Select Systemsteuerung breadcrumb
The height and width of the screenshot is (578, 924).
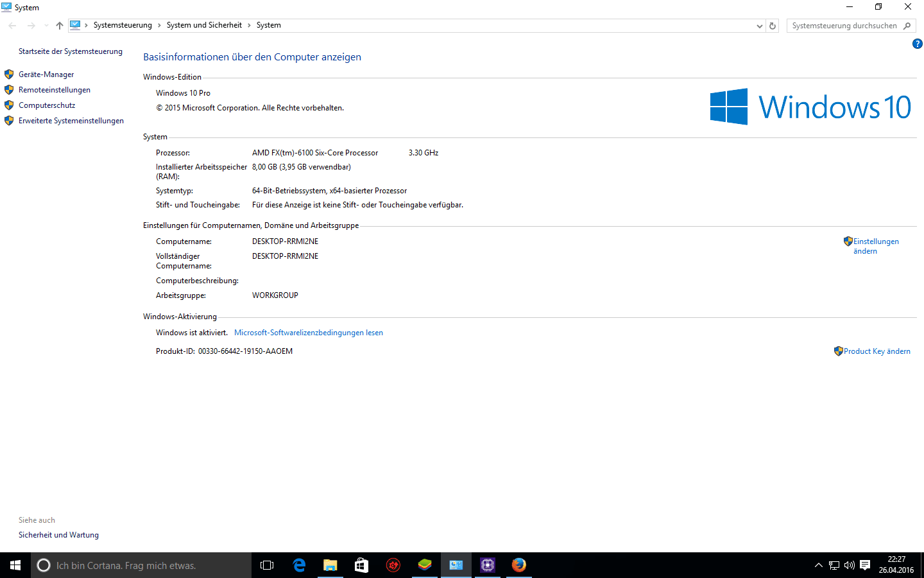point(123,25)
